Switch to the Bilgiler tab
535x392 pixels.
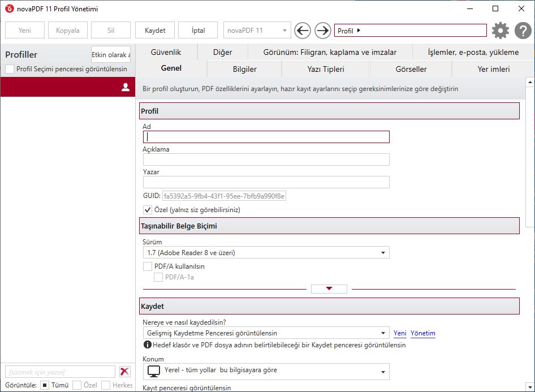(x=245, y=69)
